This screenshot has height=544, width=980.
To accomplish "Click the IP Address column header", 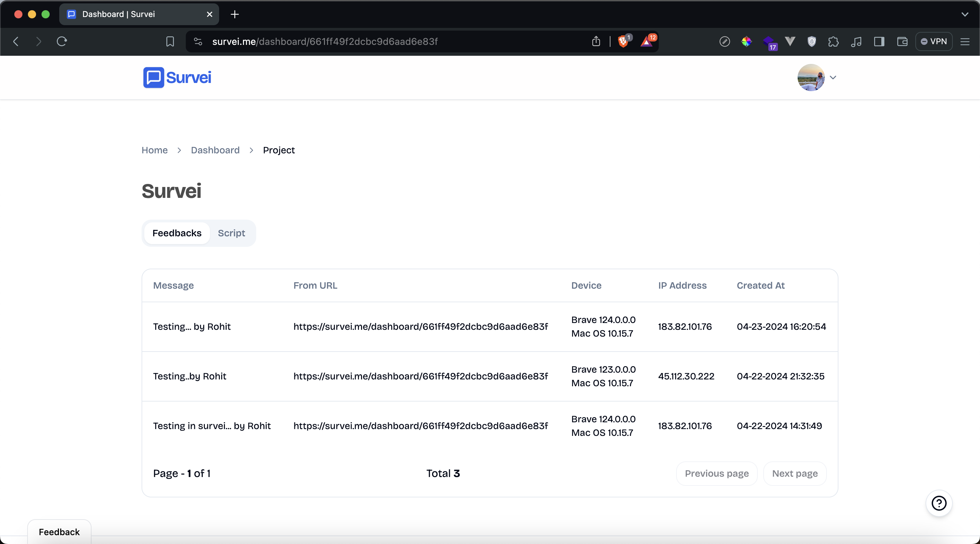I will [682, 286].
